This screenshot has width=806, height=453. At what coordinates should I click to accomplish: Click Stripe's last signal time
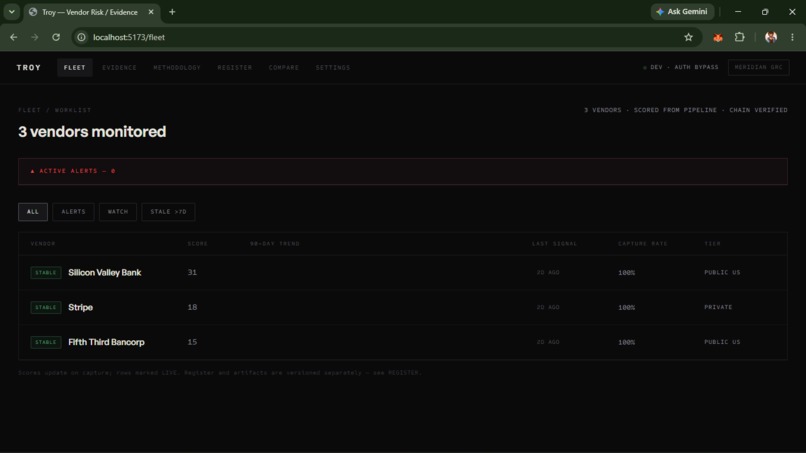tap(548, 307)
